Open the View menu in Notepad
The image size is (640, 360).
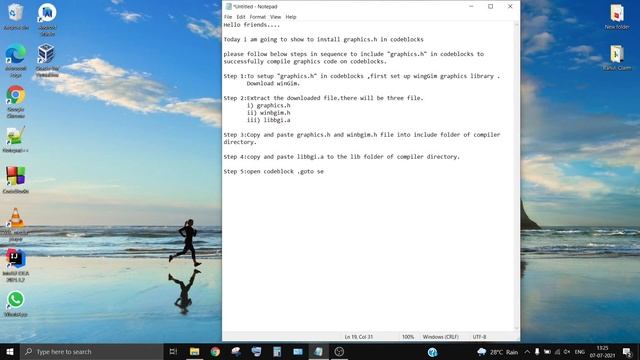[x=276, y=17]
